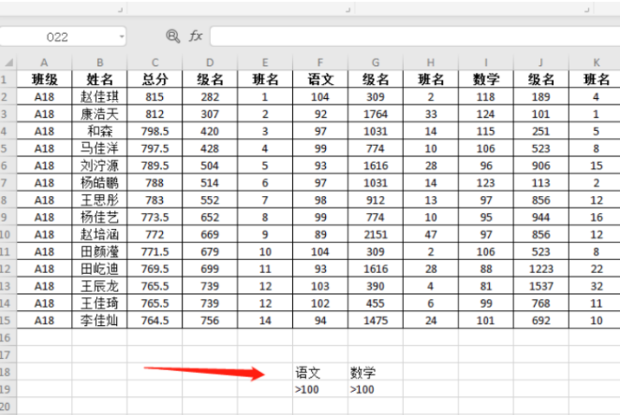Select column I header
Viewport: 620px width, 415px height.
pos(486,62)
